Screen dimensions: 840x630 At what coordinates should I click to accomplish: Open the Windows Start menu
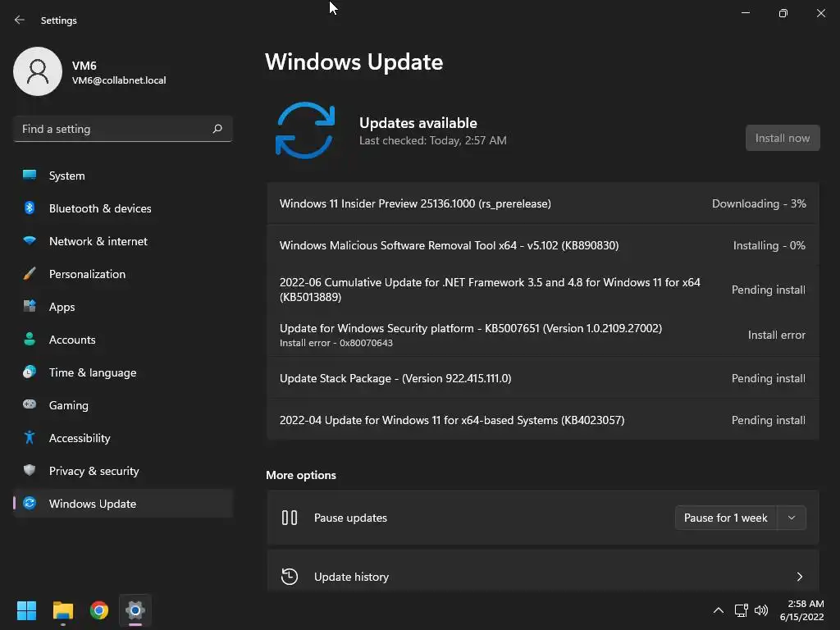click(x=26, y=610)
